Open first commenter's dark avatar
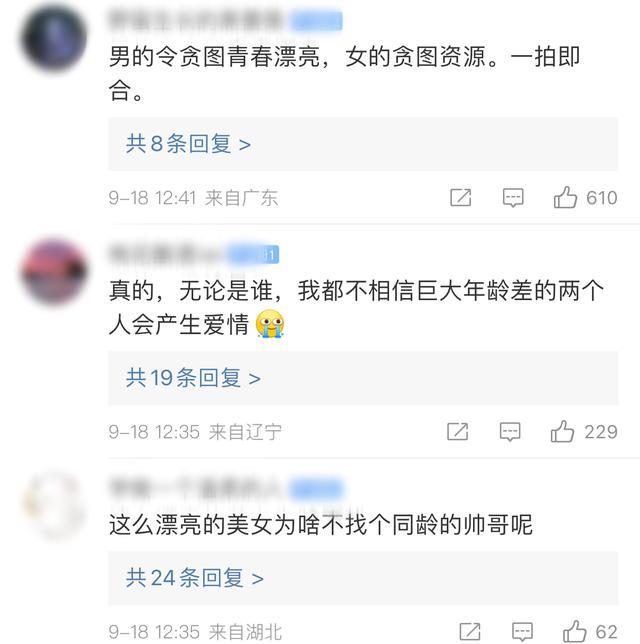Viewport: 640px width, 644px height. pyautogui.click(x=53, y=38)
